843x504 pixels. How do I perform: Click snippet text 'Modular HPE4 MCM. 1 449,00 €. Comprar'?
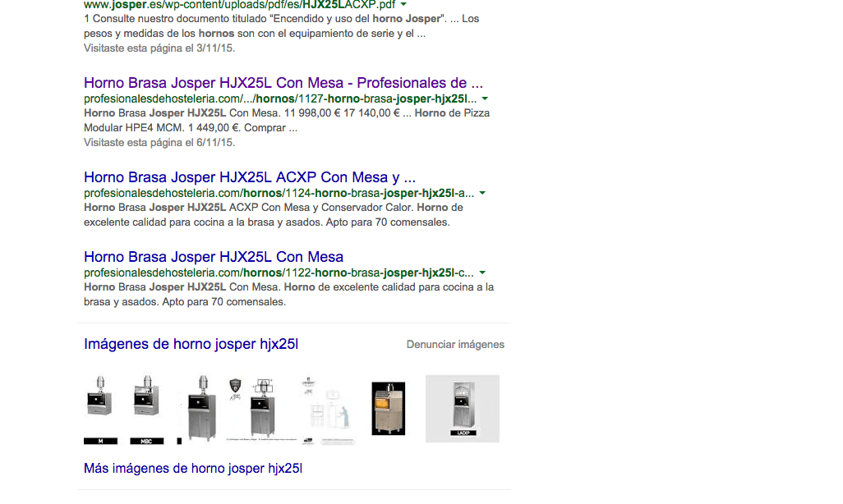pyautogui.click(x=186, y=128)
